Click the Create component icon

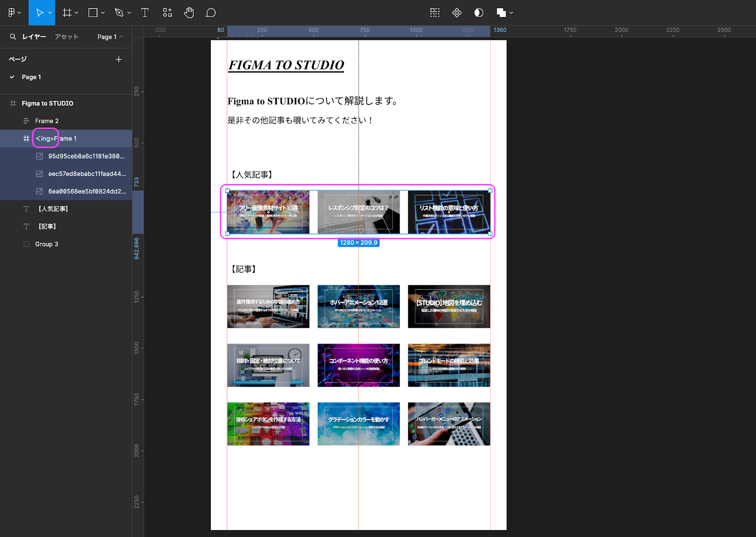click(x=457, y=13)
